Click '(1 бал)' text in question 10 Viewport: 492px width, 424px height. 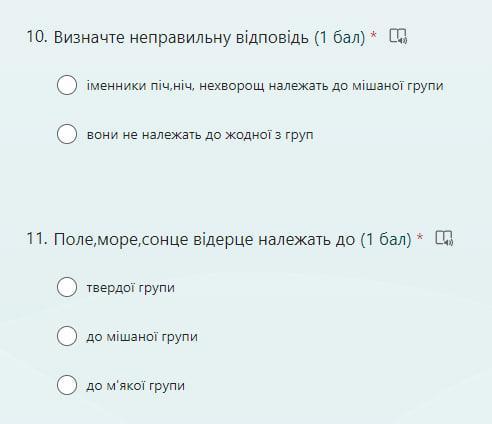tap(340, 37)
